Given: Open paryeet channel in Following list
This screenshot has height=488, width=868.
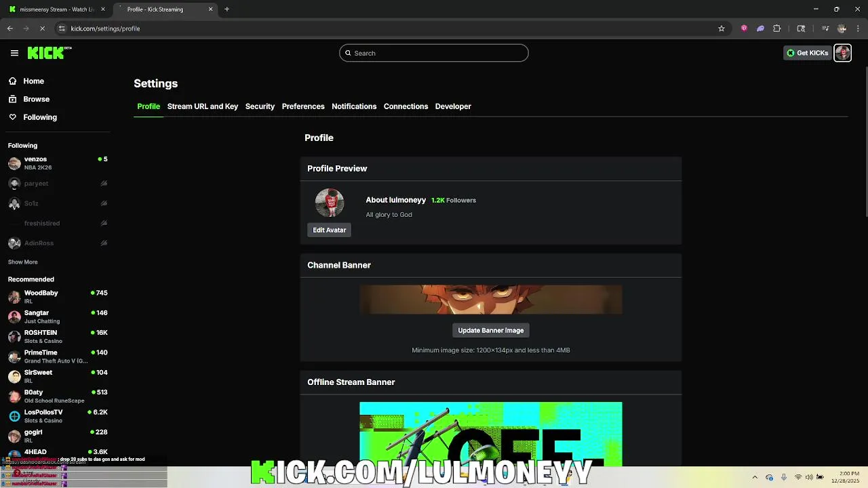Looking at the screenshot, I should 58,183.
